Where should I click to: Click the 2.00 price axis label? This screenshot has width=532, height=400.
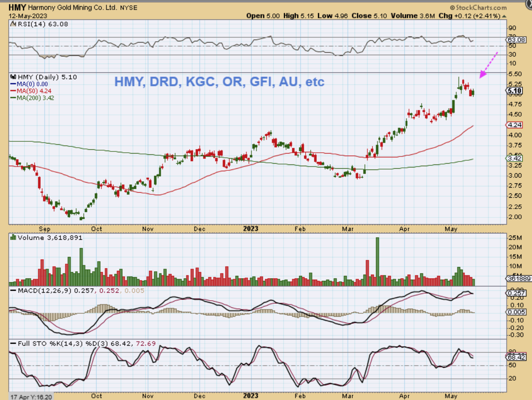coord(514,217)
